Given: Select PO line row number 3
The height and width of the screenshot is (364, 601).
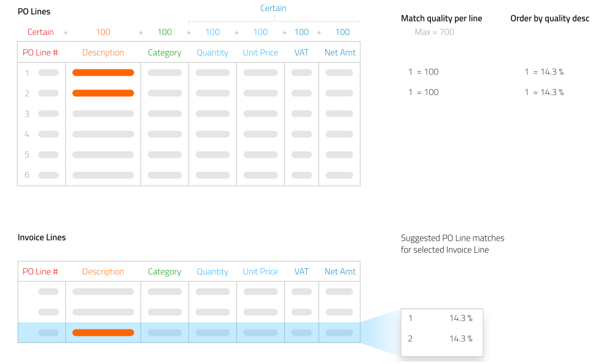Looking at the screenshot, I should pos(27,114).
